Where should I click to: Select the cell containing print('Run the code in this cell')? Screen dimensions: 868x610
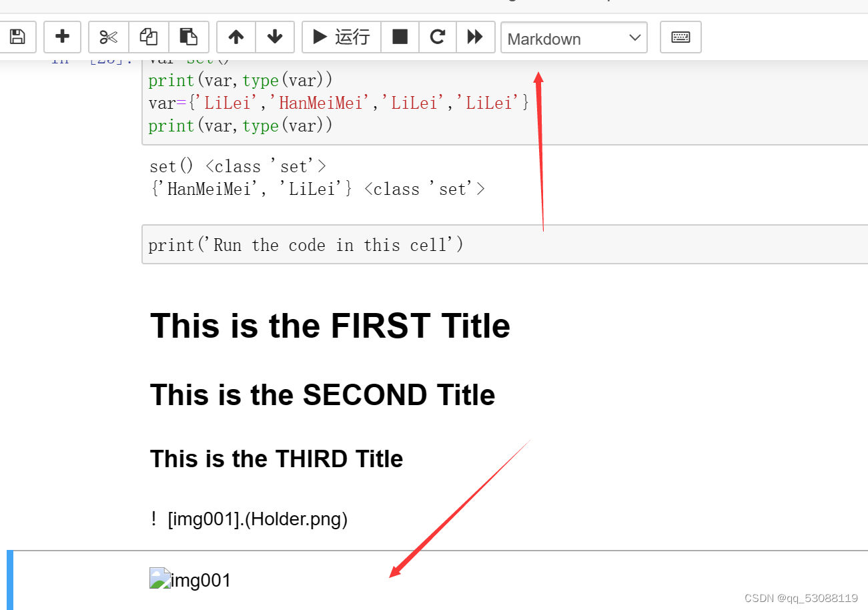pyautogui.click(x=505, y=244)
